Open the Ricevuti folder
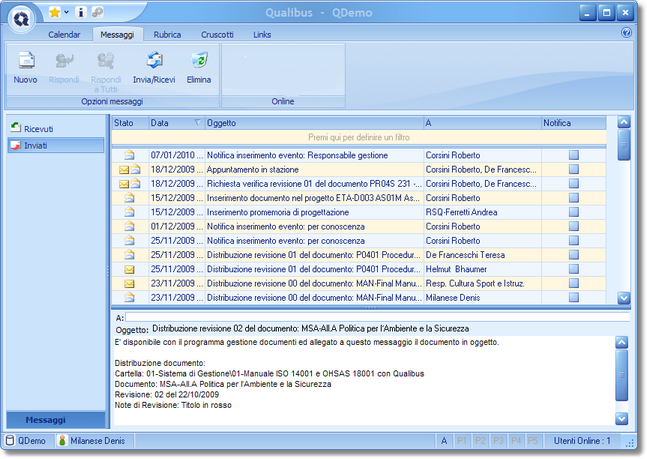 [x=56, y=129]
